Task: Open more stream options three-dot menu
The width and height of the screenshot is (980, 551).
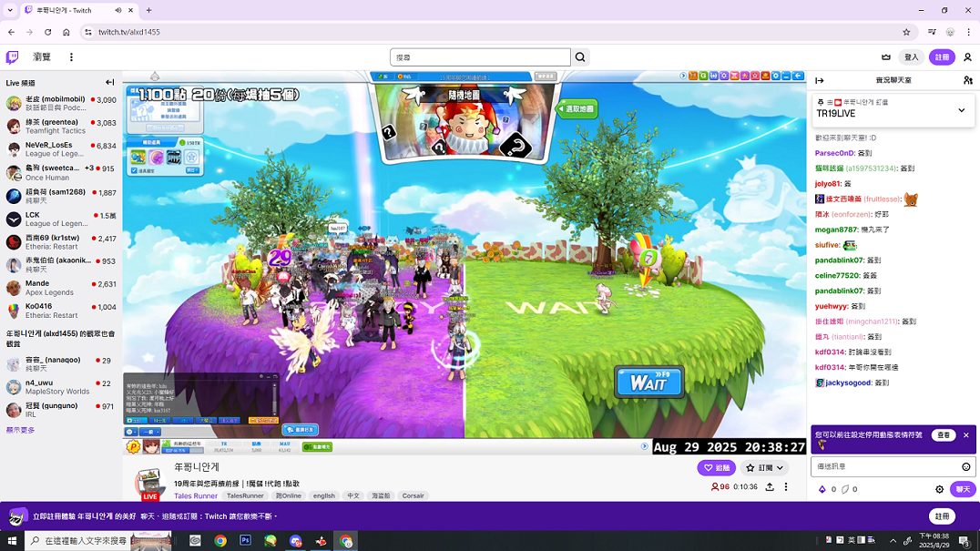Action: pyautogui.click(x=786, y=487)
